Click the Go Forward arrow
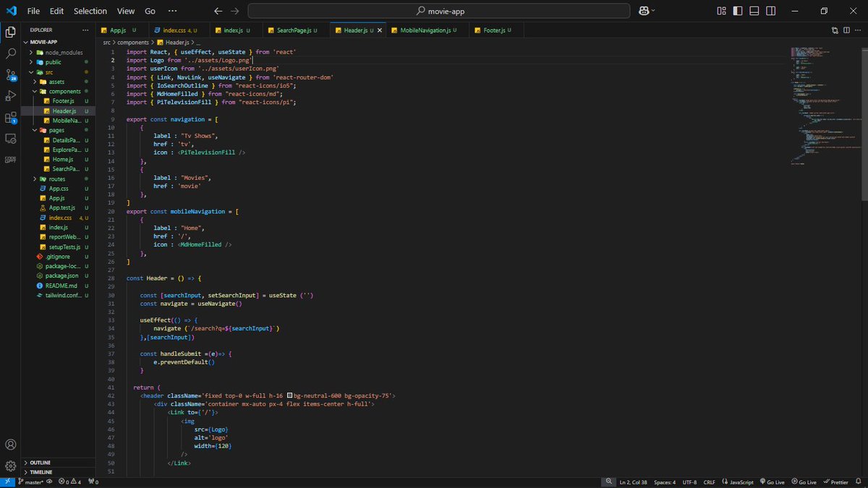 pyautogui.click(x=234, y=11)
